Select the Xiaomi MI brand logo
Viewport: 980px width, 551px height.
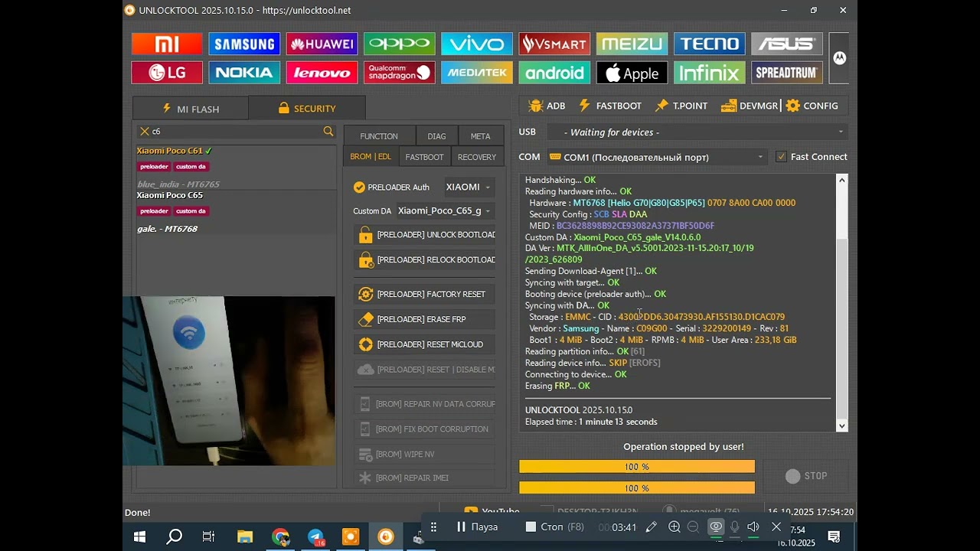(167, 44)
